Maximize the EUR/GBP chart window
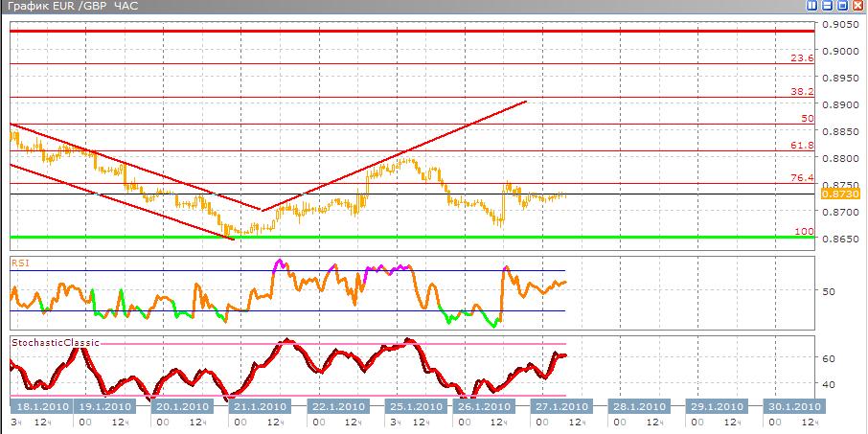Screen dimensions: 868x434 [842, 6]
